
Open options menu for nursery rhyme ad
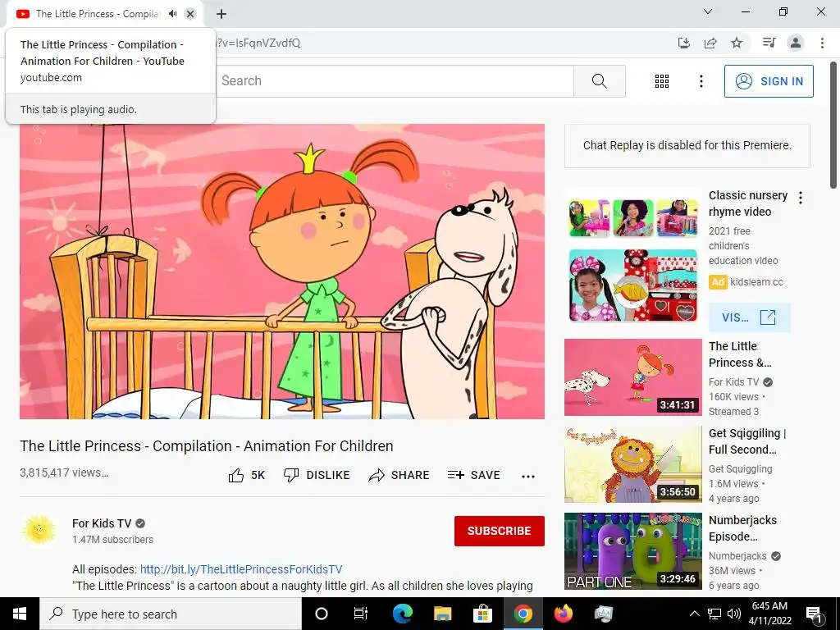[801, 198]
